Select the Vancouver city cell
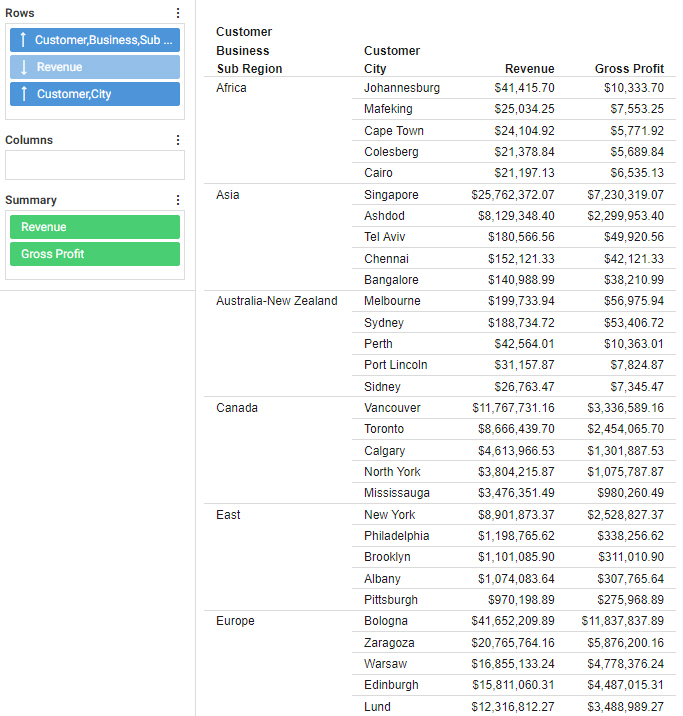The width and height of the screenshot is (683, 716). (x=392, y=408)
